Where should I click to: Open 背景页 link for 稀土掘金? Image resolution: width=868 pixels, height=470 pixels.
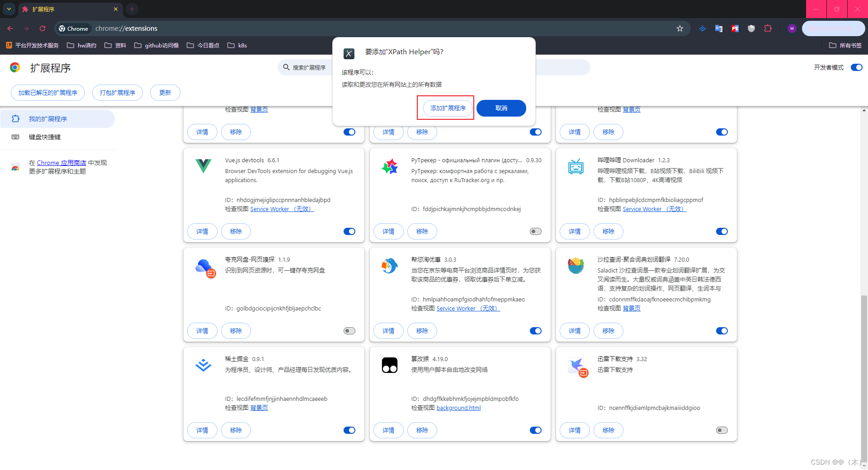(259, 408)
